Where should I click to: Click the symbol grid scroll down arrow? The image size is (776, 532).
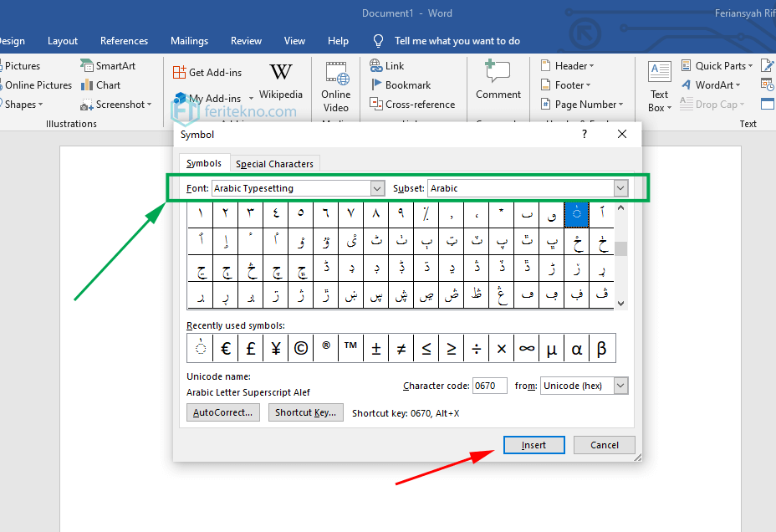[621, 304]
